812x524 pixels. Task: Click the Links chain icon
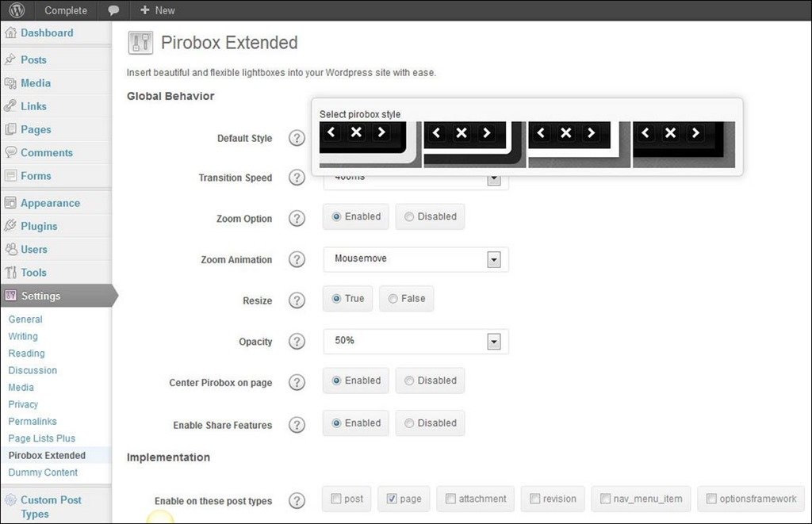(x=10, y=105)
